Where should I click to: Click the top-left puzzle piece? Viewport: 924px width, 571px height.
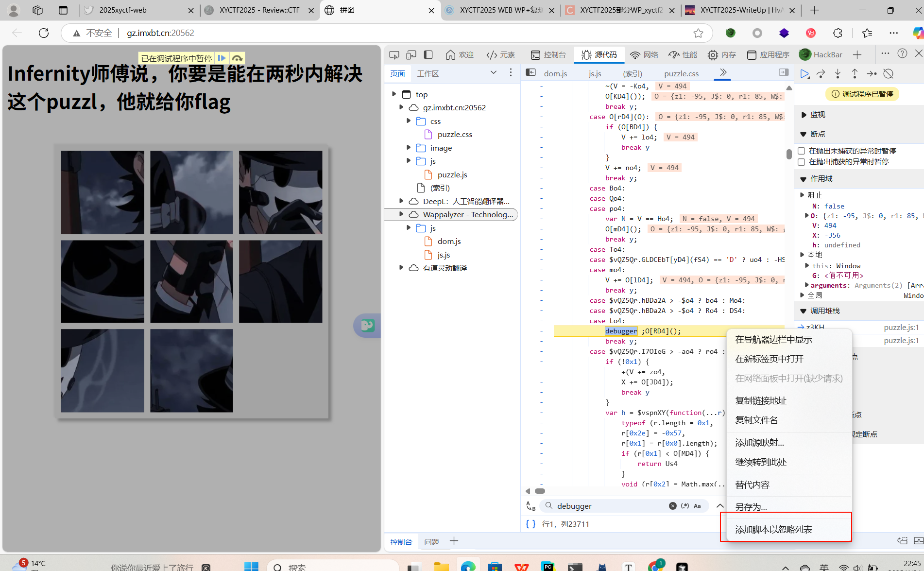tap(103, 192)
